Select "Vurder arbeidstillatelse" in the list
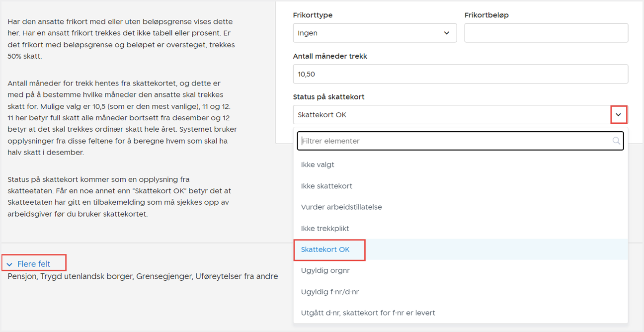This screenshot has height=332, width=644. (x=341, y=207)
